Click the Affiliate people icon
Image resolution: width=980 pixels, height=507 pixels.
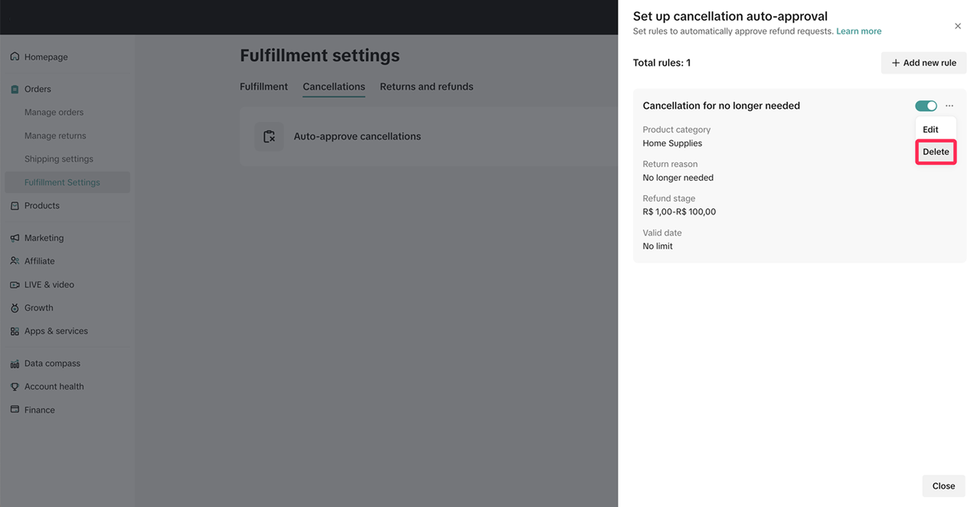[x=15, y=261]
